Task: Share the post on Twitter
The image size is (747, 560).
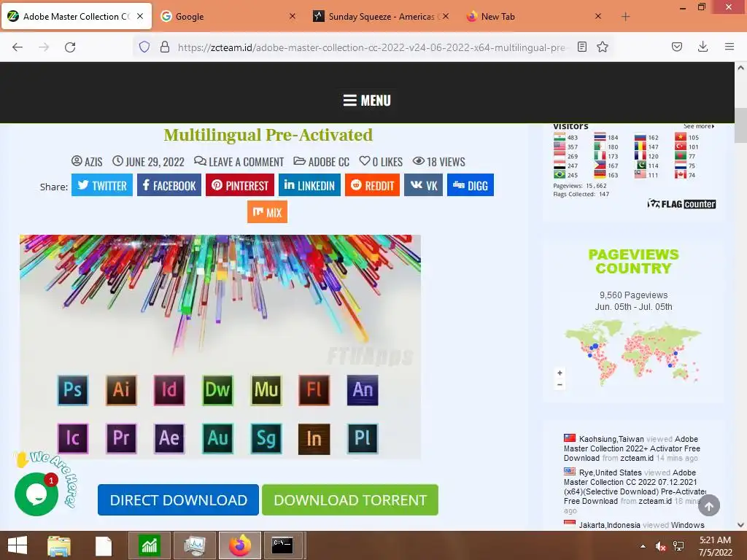Action: coord(102,185)
